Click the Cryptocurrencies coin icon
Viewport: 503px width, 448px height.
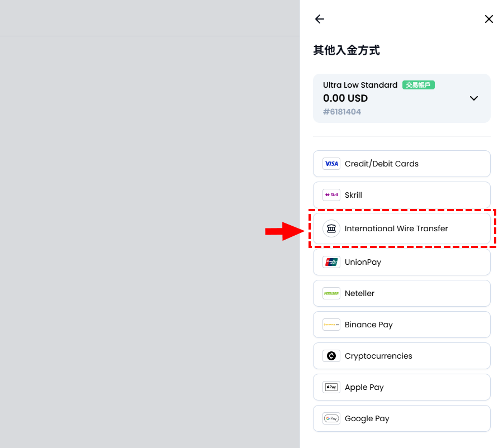point(331,356)
